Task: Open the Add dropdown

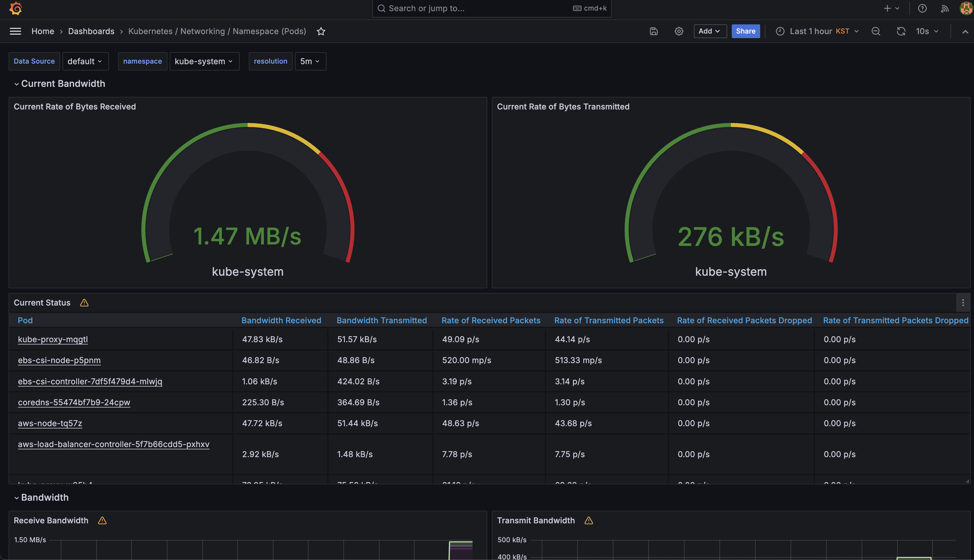Action: [x=709, y=31]
